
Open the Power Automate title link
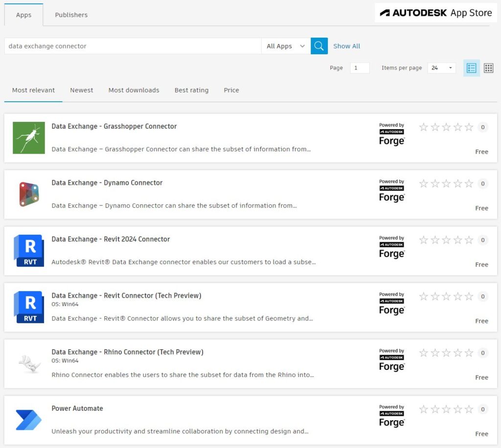77,408
